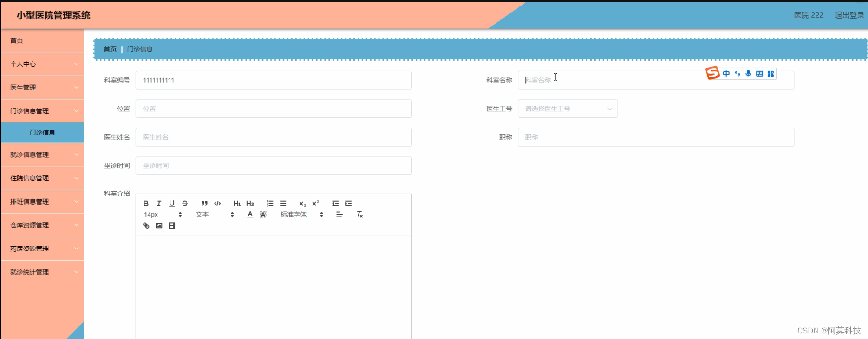The width and height of the screenshot is (868, 339).
Task: Toggle underline formatting in the editor
Action: click(x=172, y=204)
